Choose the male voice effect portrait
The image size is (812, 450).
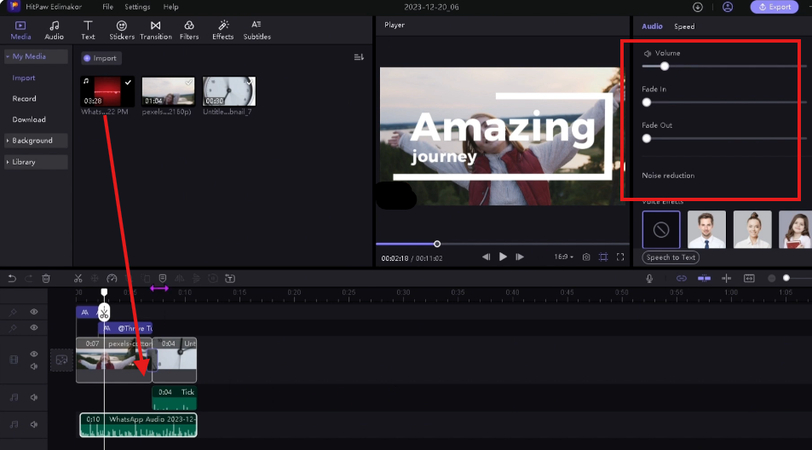click(706, 229)
